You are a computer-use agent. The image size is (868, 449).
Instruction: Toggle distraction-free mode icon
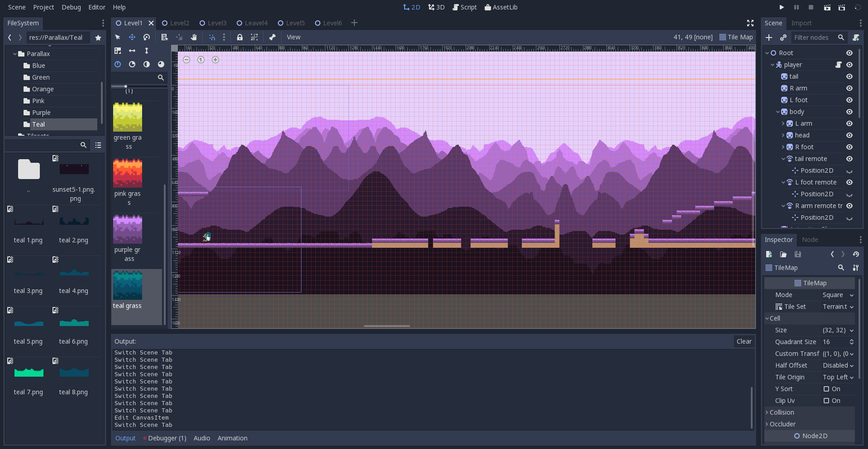pos(750,23)
